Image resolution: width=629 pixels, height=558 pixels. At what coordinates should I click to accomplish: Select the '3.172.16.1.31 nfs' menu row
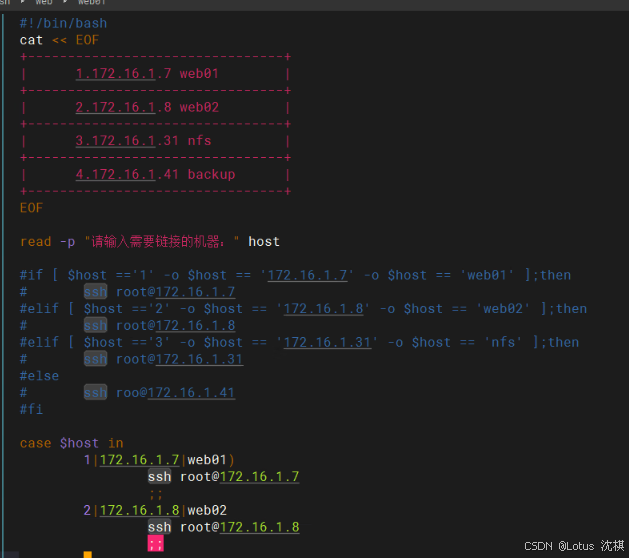point(143,141)
